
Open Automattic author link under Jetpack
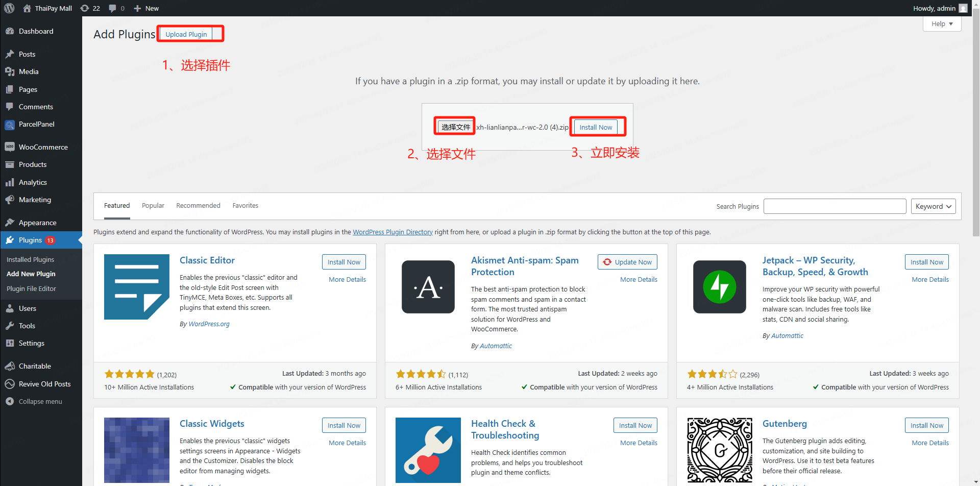787,335
